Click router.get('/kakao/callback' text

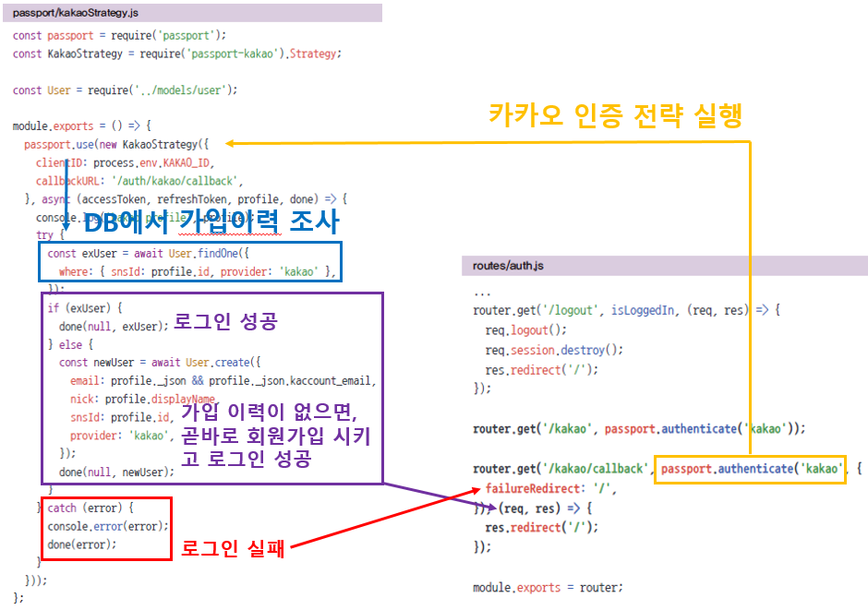[561, 469]
